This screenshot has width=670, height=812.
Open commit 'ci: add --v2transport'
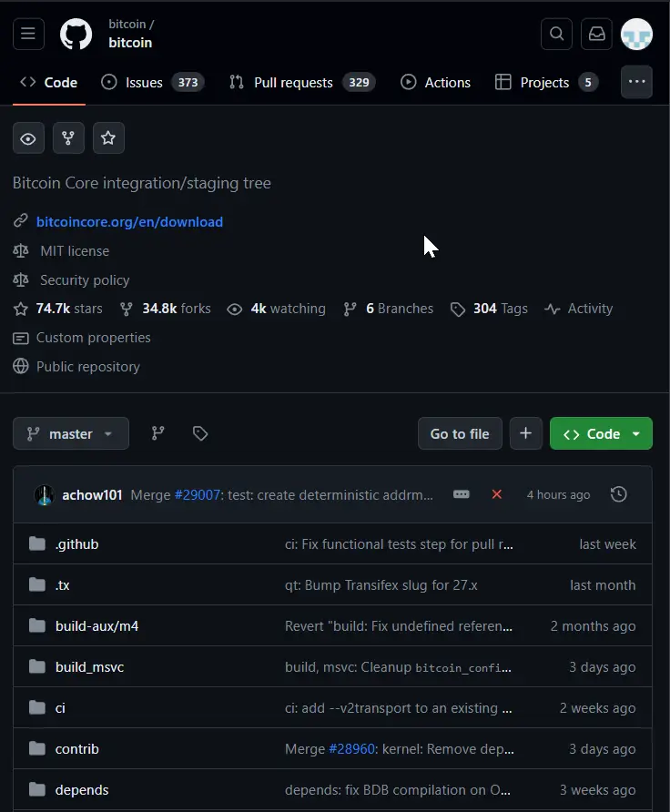click(x=398, y=708)
